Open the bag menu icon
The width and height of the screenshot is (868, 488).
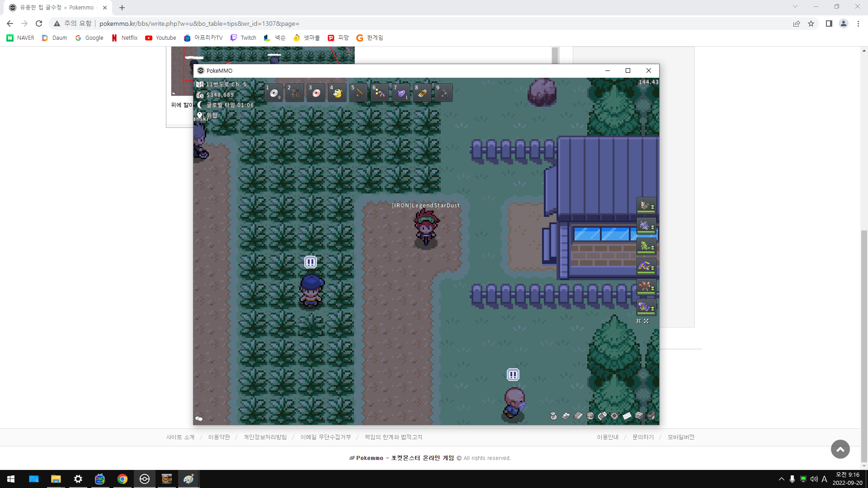(x=553, y=416)
